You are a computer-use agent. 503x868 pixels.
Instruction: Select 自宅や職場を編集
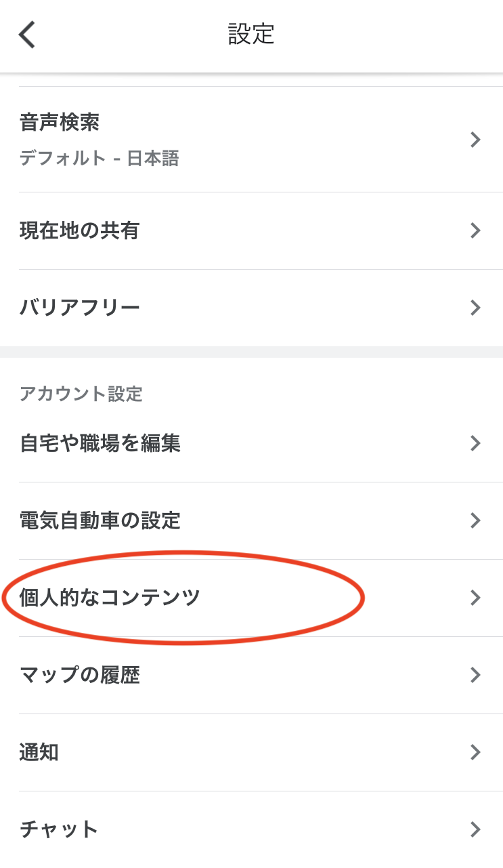click(100, 444)
